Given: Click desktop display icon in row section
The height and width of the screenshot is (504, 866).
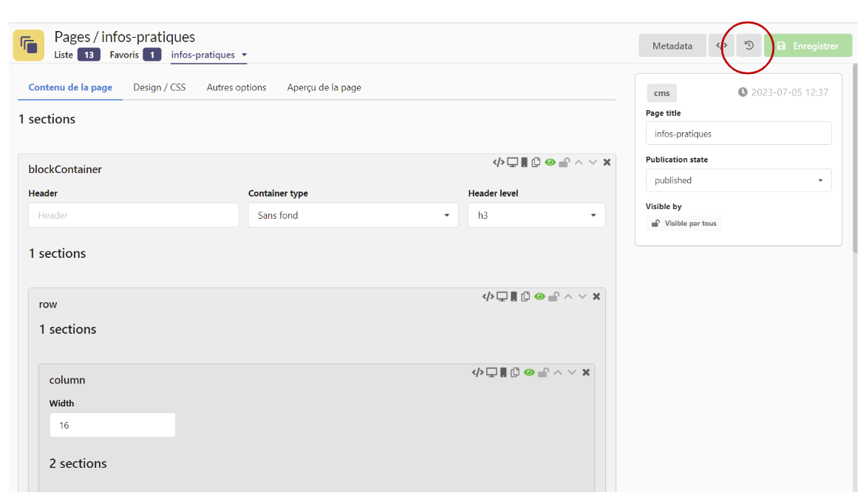Looking at the screenshot, I should [x=502, y=296].
